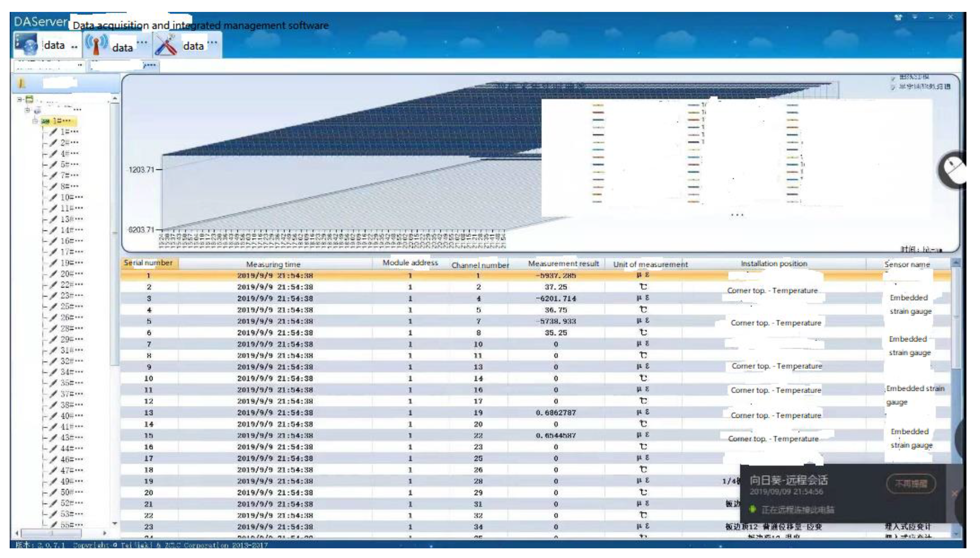Click the 不再提醒 button in the remote session popup
This screenshot has height=558, width=980.
tap(911, 484)
